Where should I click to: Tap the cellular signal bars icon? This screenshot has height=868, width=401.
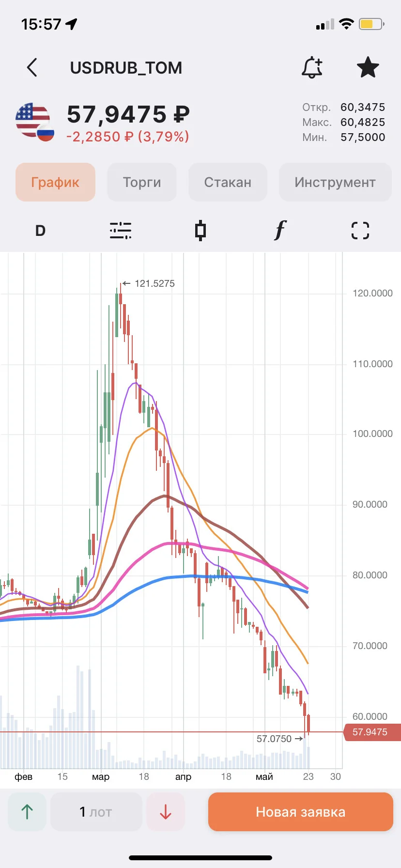tap(325, 24)
